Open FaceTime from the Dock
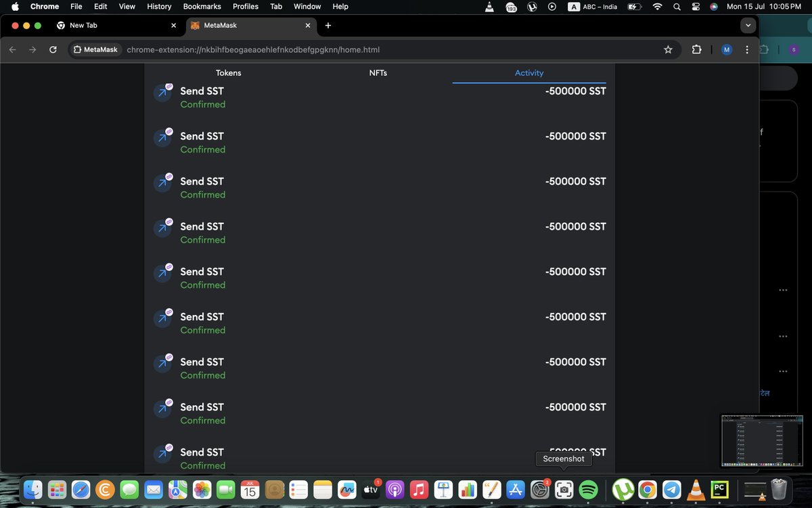Viewport: 812px width, 508px height. tap(226, 489)
